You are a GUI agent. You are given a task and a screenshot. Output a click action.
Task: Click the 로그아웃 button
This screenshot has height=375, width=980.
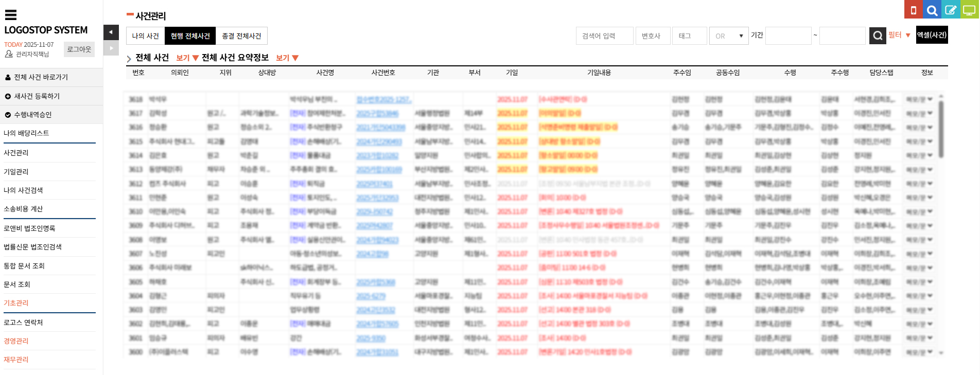[79, 49]
